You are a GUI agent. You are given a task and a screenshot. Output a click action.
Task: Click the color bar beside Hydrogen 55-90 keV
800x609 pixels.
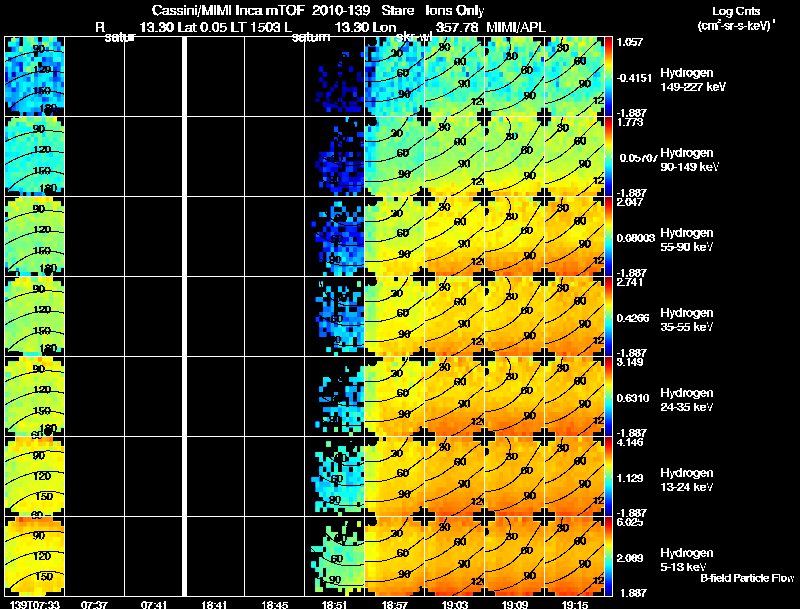click(x=608, y=236)
